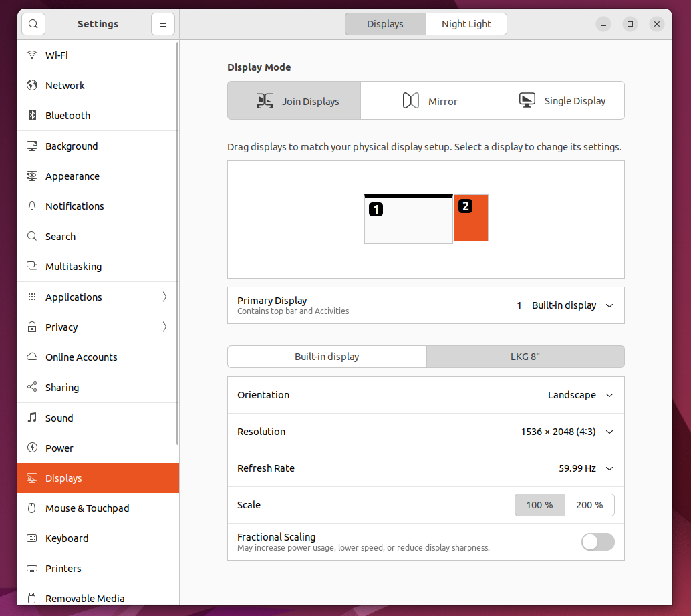Click the Bluetooth icon in sidebar
Image resolution: width=691 pixels, height=616 pixels.
click(31, 115)
